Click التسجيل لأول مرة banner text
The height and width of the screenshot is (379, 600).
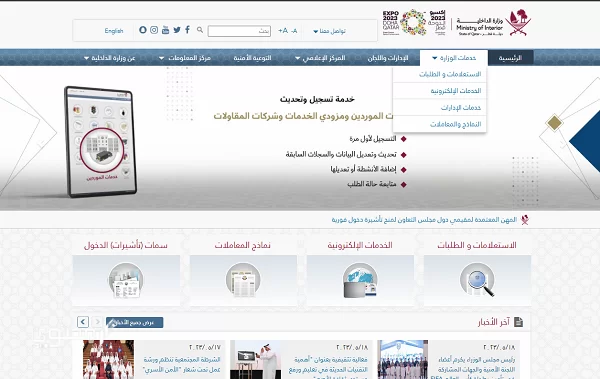coord(373,139)
